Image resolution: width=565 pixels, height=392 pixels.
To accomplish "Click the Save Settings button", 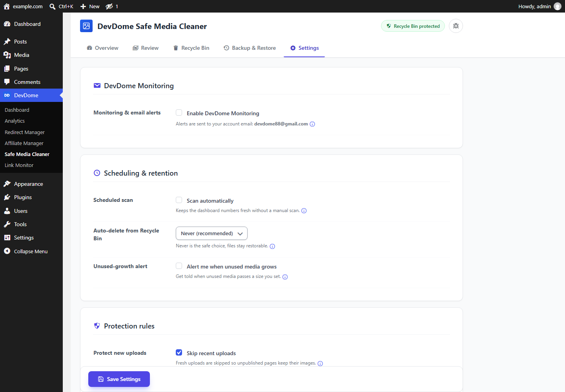I will pos(119,379).
